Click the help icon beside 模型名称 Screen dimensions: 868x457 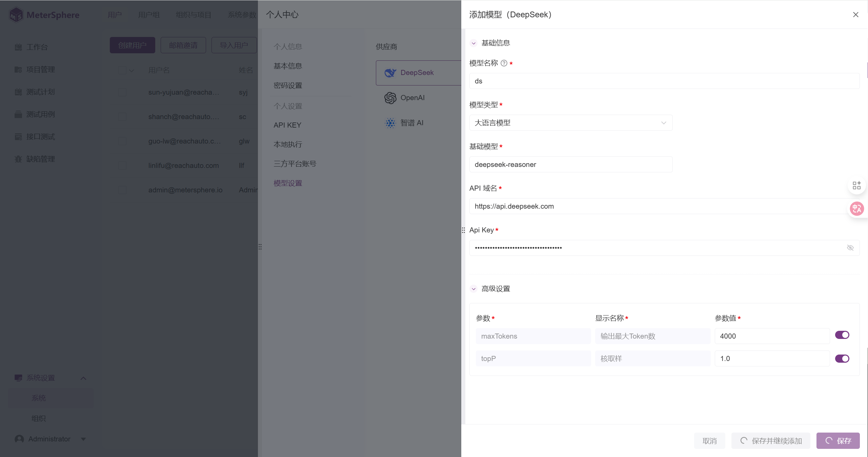tap(504, 63)
